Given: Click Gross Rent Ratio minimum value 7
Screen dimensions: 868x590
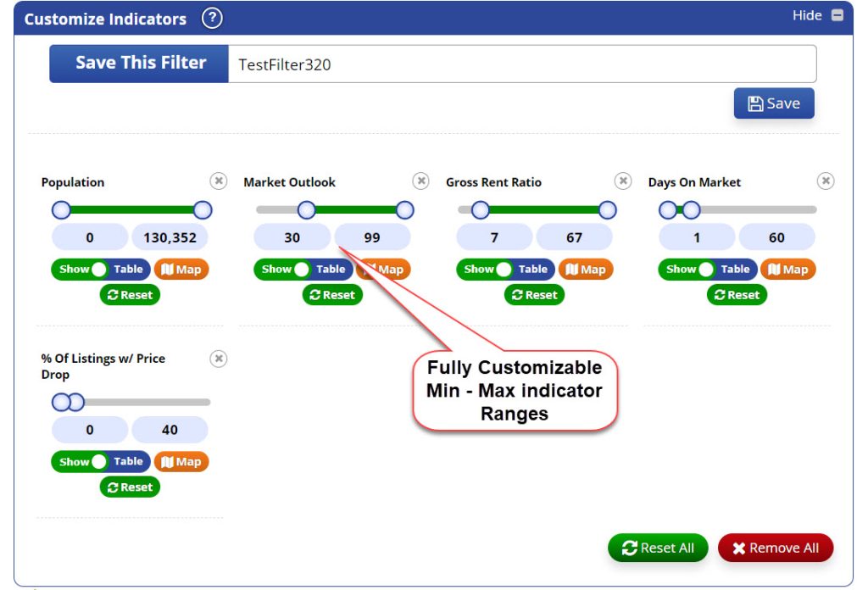Looking at the screenshot, I should pos(494,237).
